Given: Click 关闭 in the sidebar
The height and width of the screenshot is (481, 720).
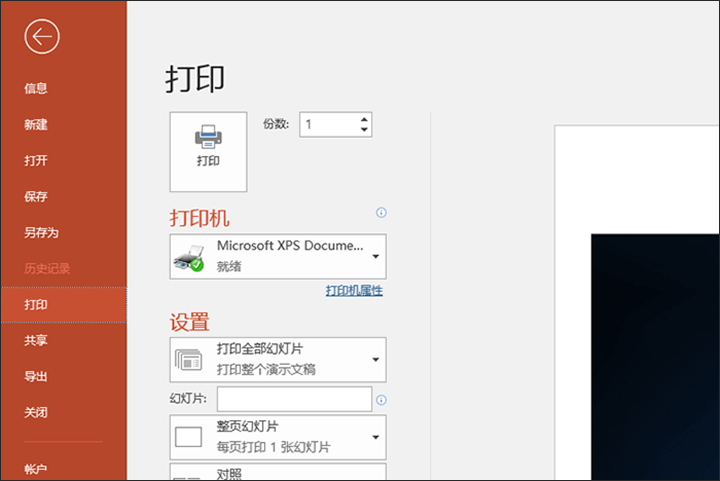Looking at the screenshot, I should [x=36, y=413].
